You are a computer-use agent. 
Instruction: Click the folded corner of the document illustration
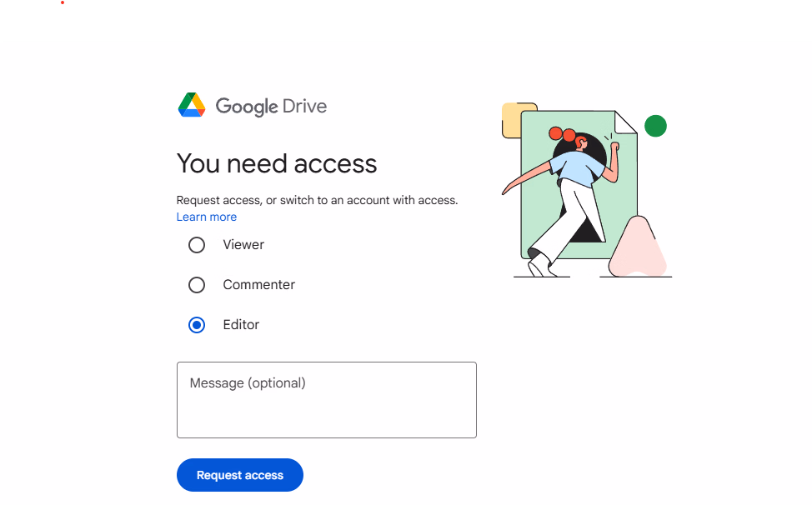click(x=624, y=123)
